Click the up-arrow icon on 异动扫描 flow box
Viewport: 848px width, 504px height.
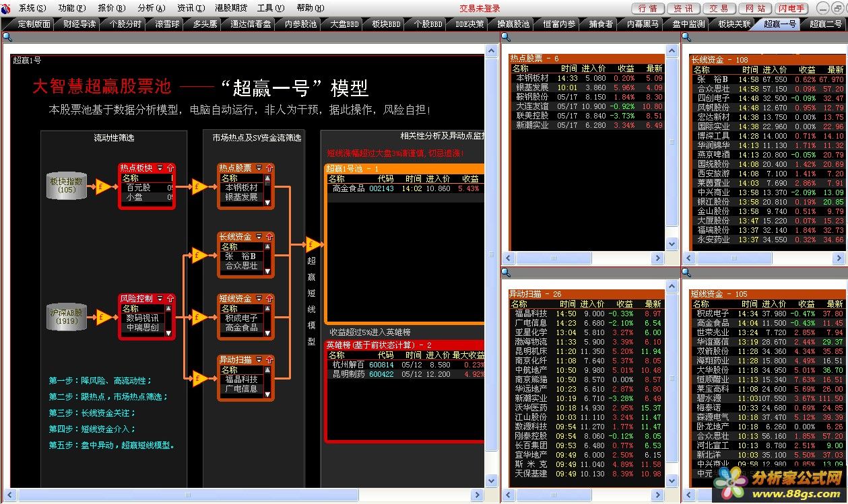[269, 361]
